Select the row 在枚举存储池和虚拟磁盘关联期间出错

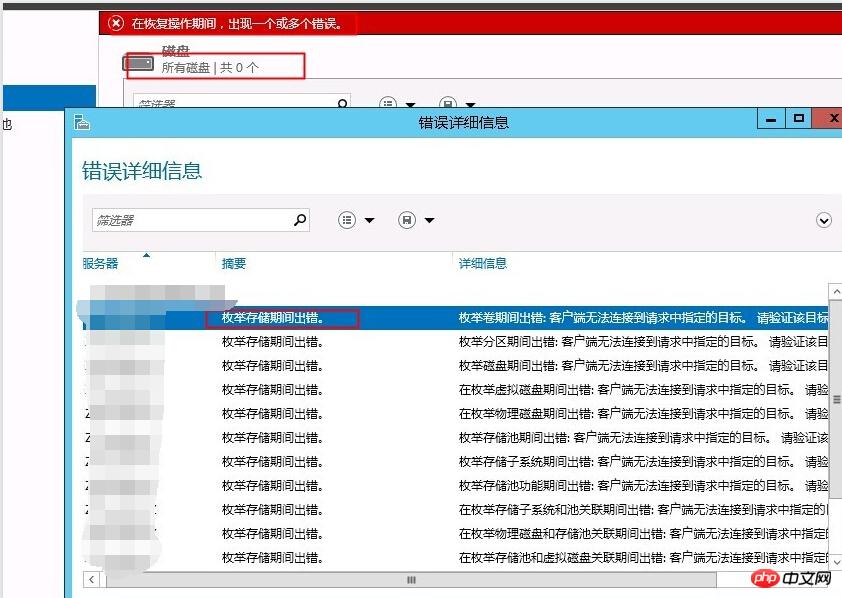click(x=455, y=558)
